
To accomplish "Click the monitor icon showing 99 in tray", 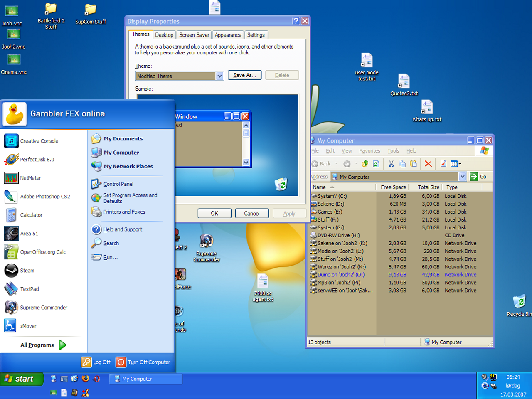I will (x=493, y=377).
